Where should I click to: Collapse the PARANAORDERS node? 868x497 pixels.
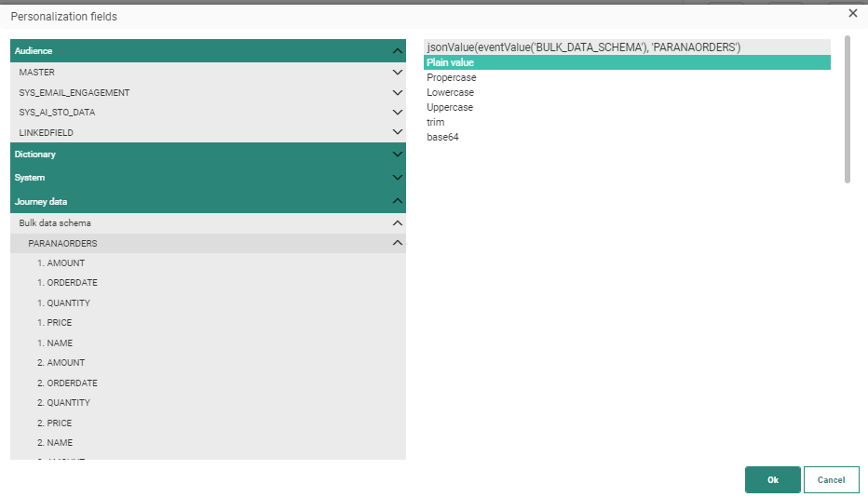pyautogui.click(x=398, y=243)
